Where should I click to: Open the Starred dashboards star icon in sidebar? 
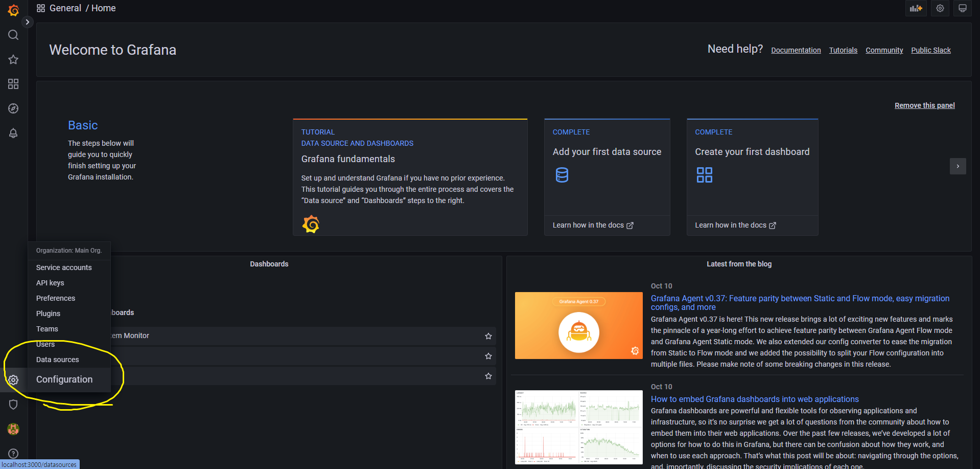(x=13, y=59)
